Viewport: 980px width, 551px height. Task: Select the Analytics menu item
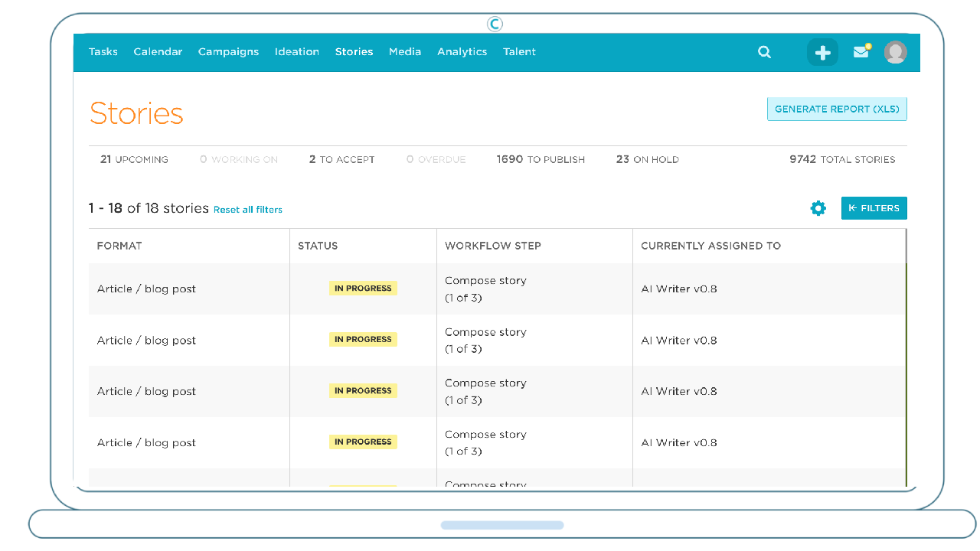point(462,52)
